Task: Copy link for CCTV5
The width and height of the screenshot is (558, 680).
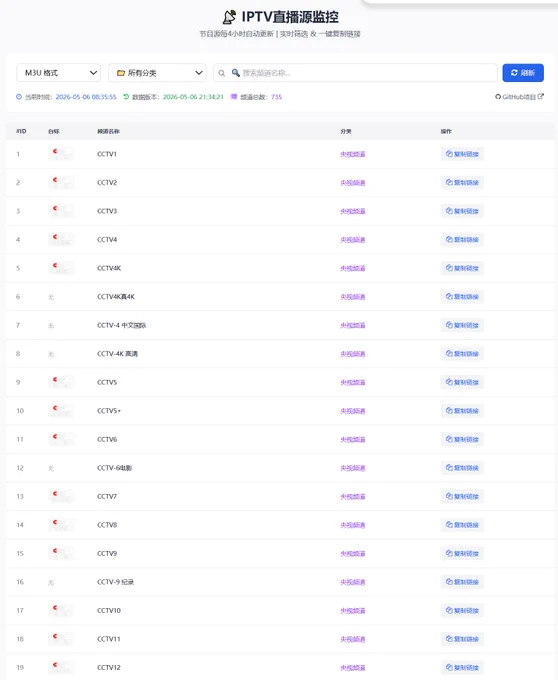Action: [x=462, y=382]
